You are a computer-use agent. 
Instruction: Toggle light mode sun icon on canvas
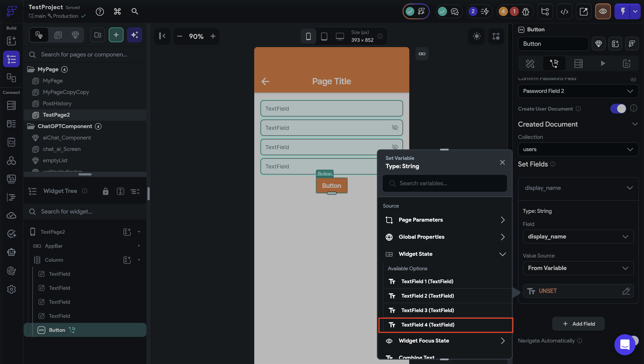click(476, 36)
